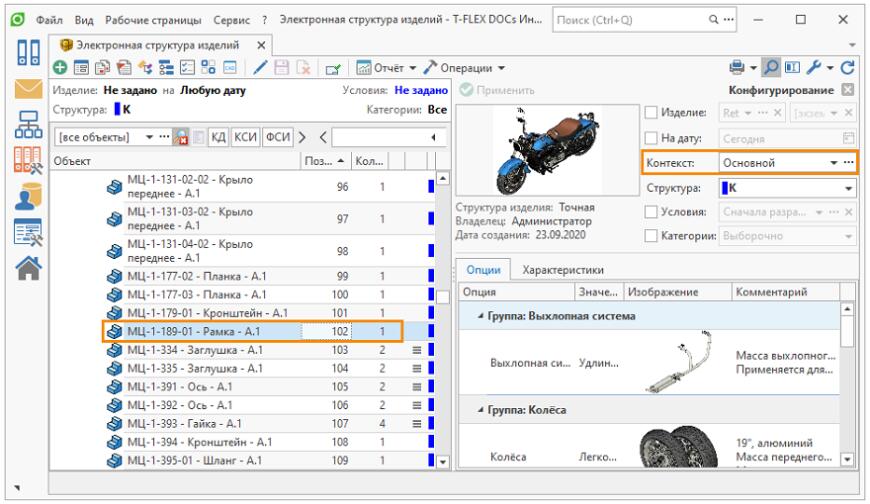Screen dimensions: 870x504
Task: Open the Контекст dropdown
Action: pyautogui.click(x=833, y=162)
